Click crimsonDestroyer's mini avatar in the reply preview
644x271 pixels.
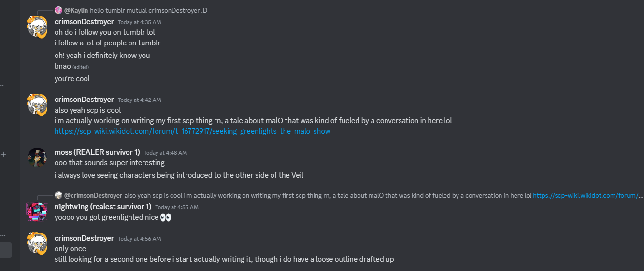[58, 195]
